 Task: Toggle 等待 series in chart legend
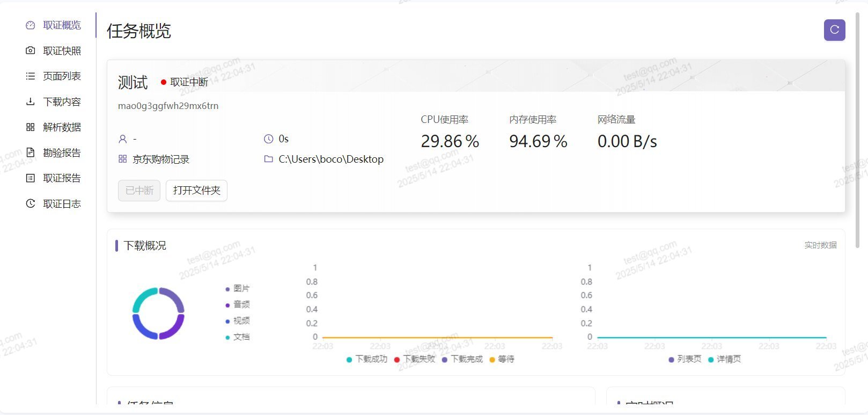pos(502,359)
